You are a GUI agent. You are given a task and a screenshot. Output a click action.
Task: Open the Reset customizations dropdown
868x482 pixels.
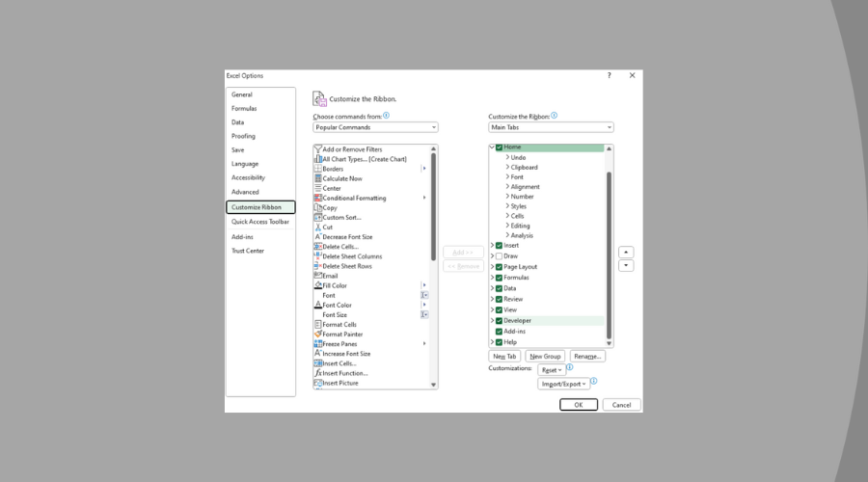click(552, 370)
